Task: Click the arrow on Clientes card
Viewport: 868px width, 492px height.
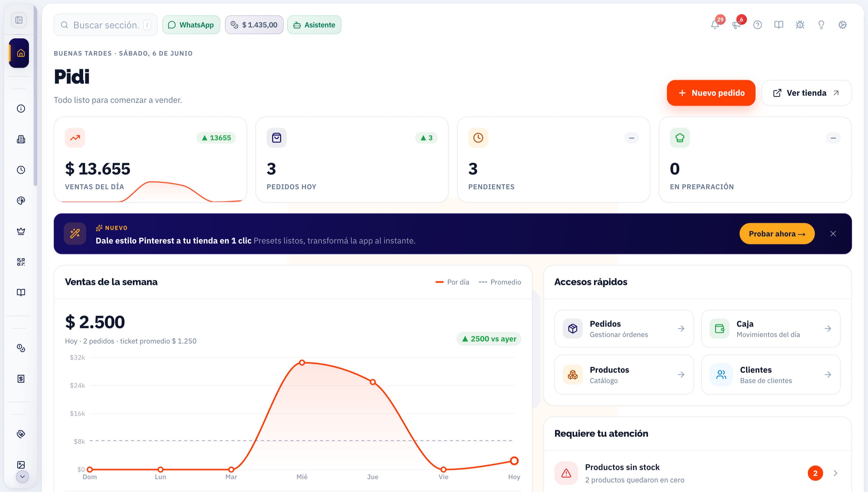Action: (x=828, y=375)
